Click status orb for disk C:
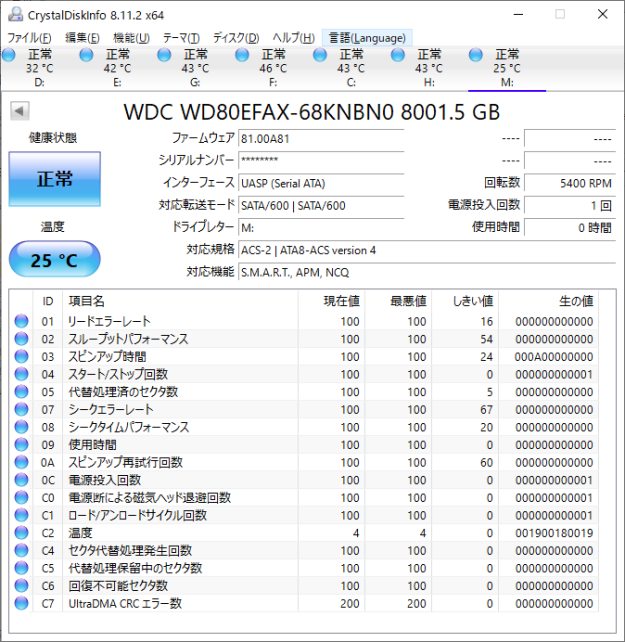 click(320, 55)
